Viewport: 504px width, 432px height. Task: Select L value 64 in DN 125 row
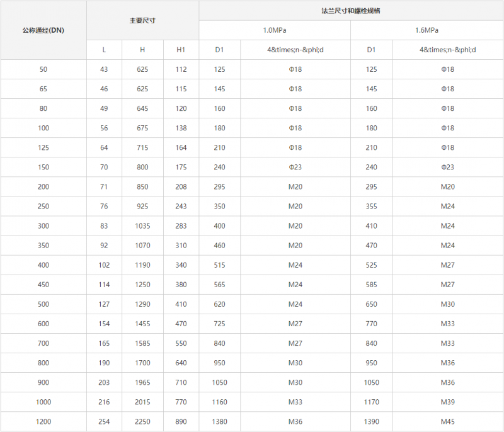pyautogui.click(x=104, y=148)
